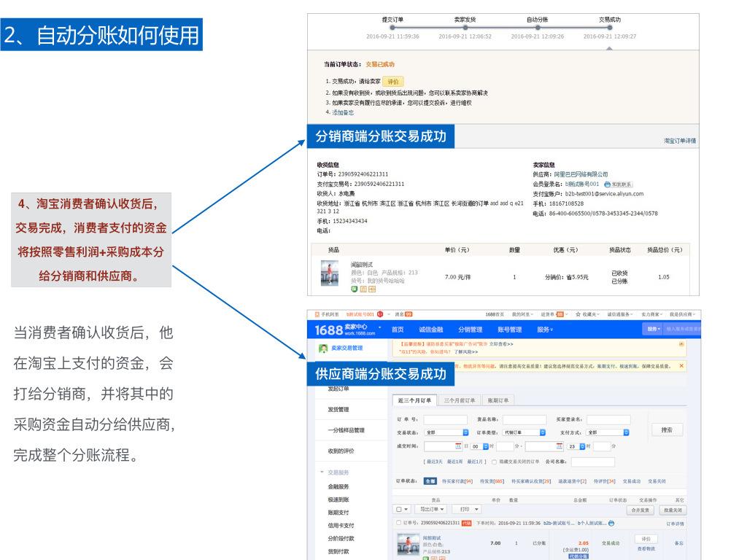Expand the 导出订单 dropdown
The image size is (747, 560).
pyautogui.click(x=443, y=509)
